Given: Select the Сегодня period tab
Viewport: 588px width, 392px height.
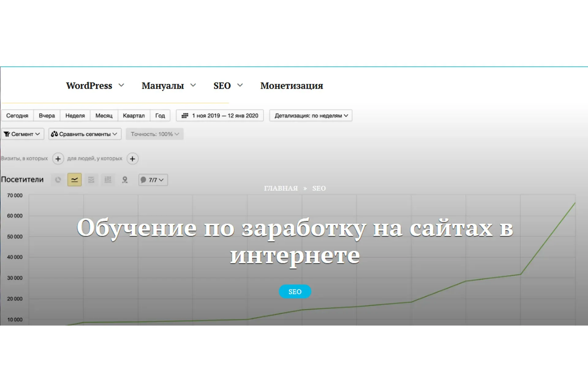Looking at the screenshot, I should tap(17, 115).
